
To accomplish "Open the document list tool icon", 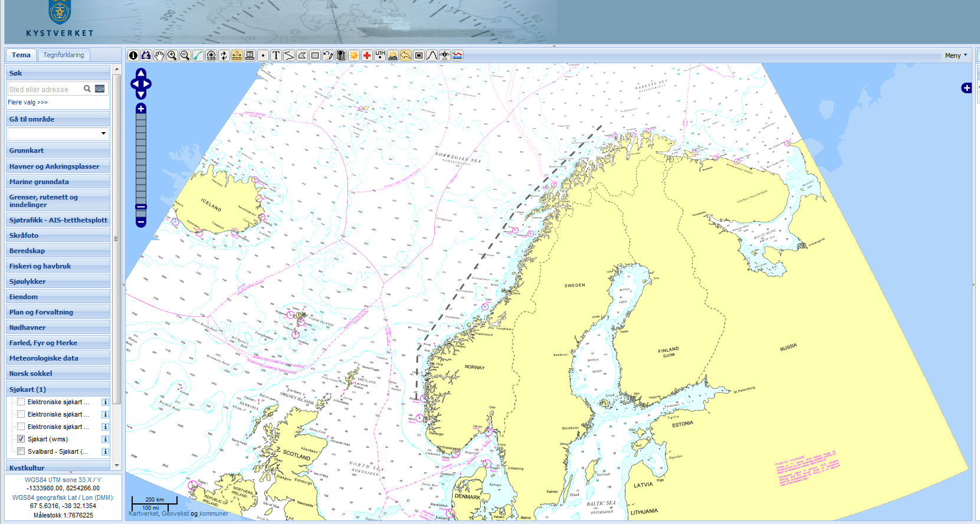I will coord(340,55).
